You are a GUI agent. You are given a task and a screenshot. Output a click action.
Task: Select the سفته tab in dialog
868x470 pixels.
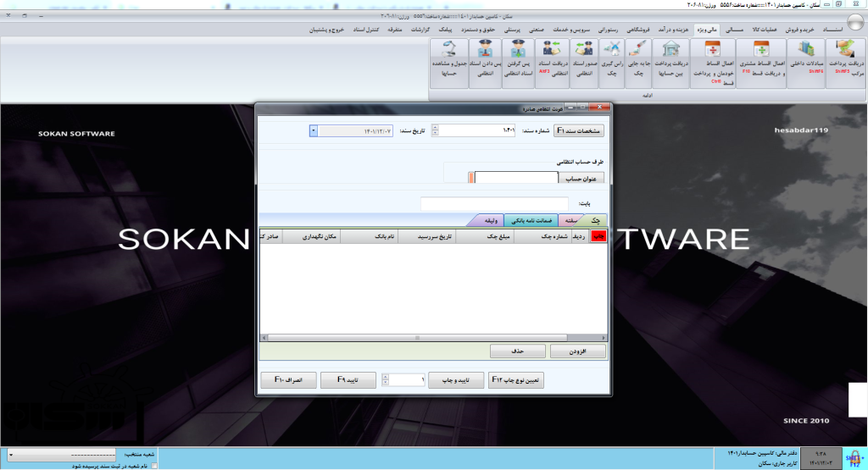(x=570, y=221)
